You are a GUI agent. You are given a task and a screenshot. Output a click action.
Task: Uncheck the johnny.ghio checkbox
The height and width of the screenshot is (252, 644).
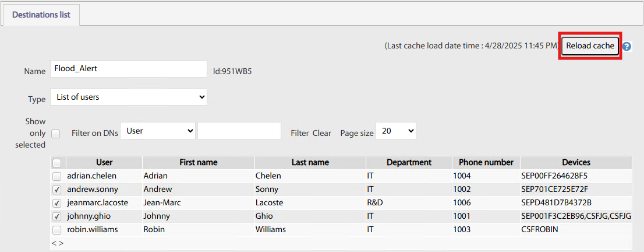click(x=57, y=216)
